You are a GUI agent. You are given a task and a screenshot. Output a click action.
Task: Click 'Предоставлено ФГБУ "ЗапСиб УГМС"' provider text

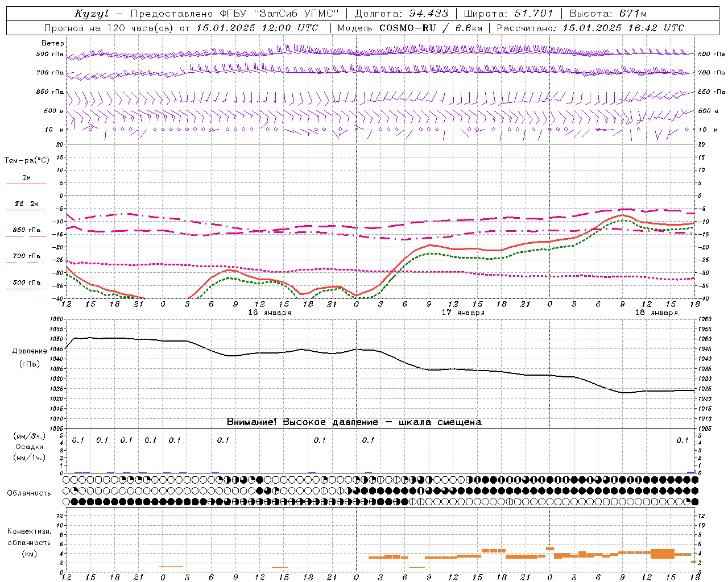click(235, 14)
